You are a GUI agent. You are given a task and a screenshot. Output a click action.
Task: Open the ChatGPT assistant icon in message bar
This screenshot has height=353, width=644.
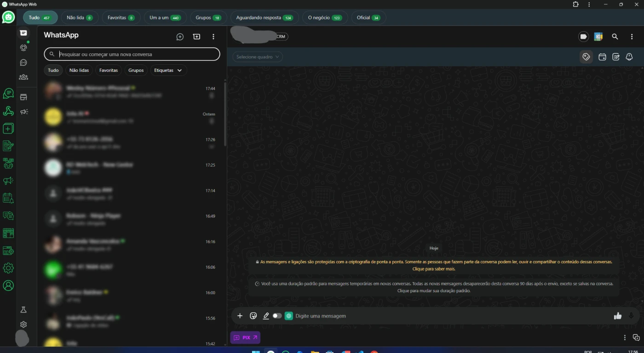[x=289, y=316]
